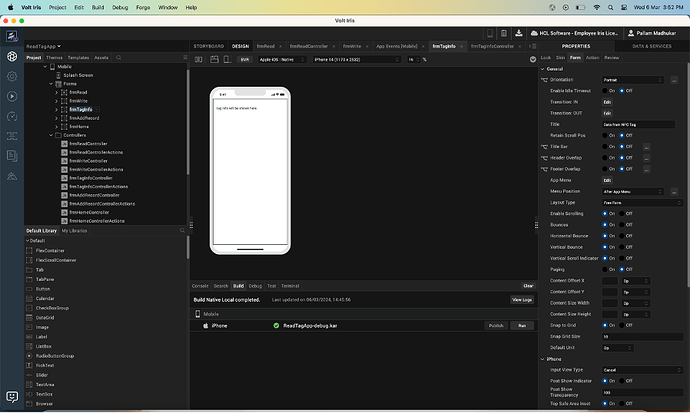Click the round chevron icon at canvas right
Screen dimensions: 690x413
point(533,59)
